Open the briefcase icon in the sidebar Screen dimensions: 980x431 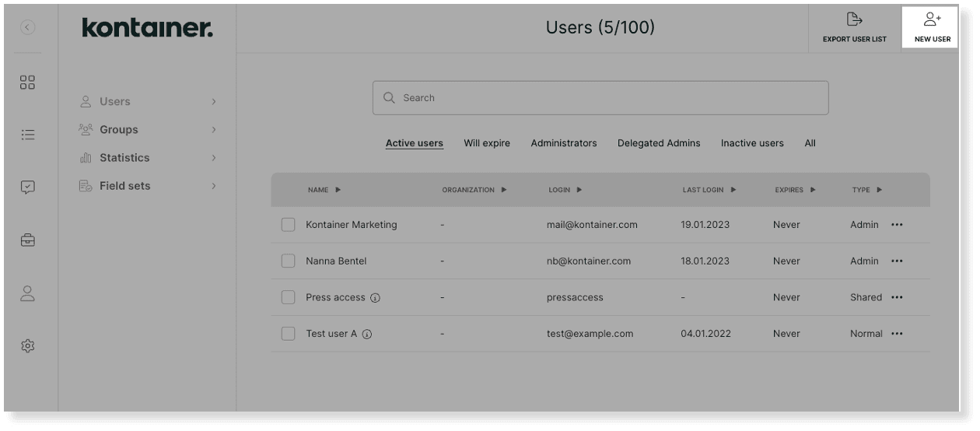tap(28, 240)
